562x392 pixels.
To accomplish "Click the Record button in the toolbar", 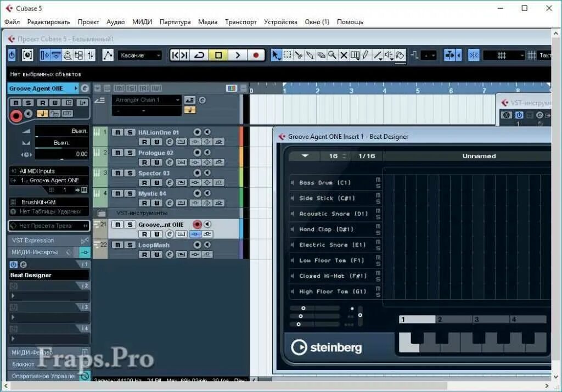I will point(256,55).
